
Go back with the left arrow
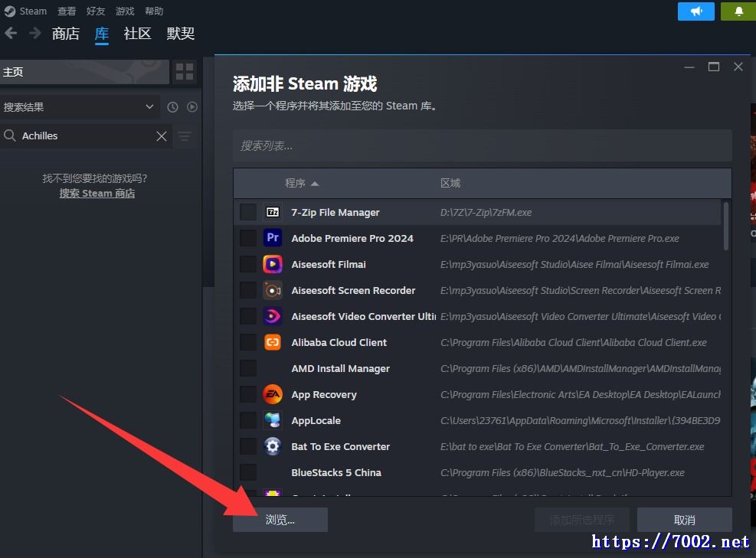11,33
